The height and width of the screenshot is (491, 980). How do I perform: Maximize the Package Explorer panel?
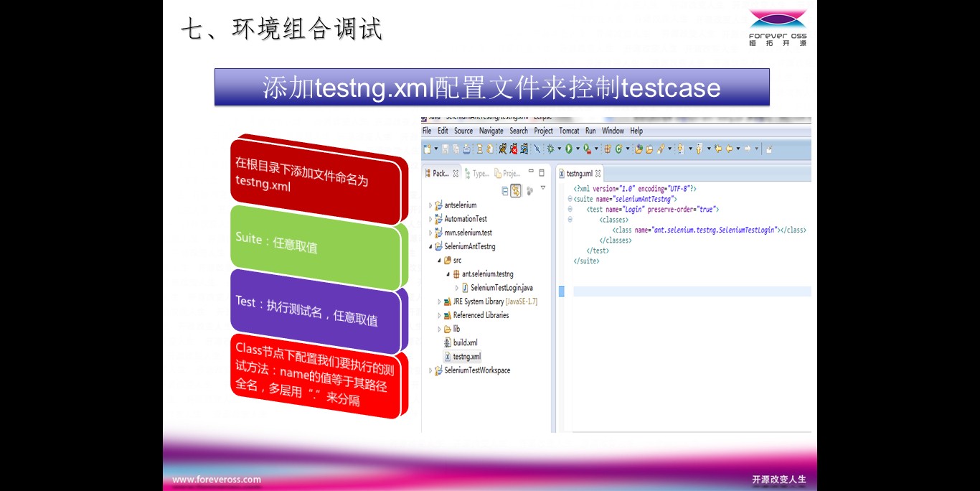click(x=542, y=172)
